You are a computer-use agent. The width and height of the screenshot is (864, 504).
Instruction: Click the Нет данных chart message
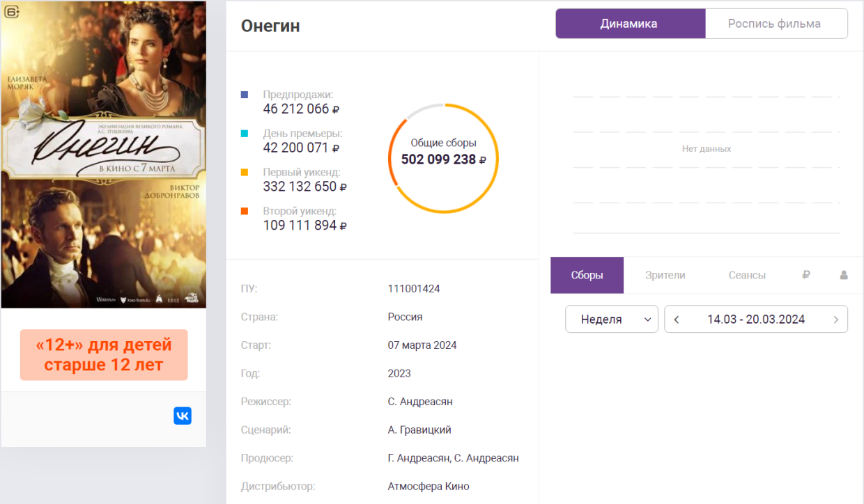(x=707, y=149)
